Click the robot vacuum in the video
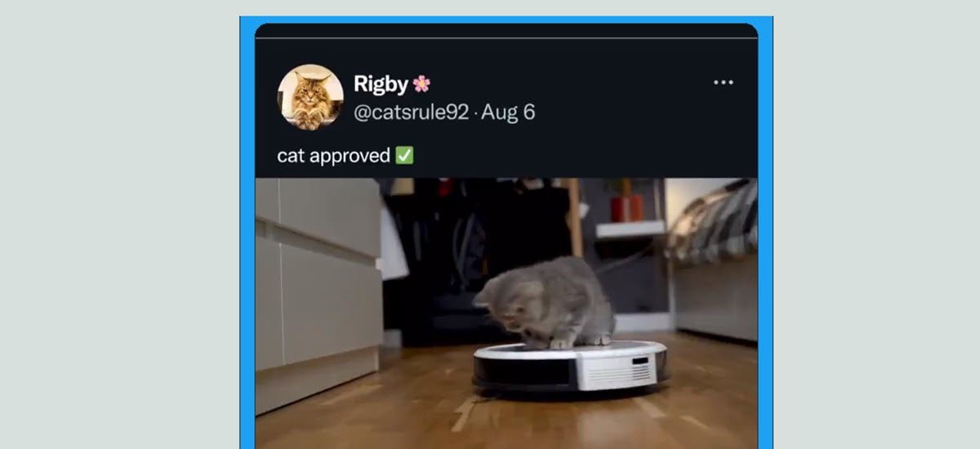Image resolution: width=980 pixels, height=449 pixels. pos(570,367)
